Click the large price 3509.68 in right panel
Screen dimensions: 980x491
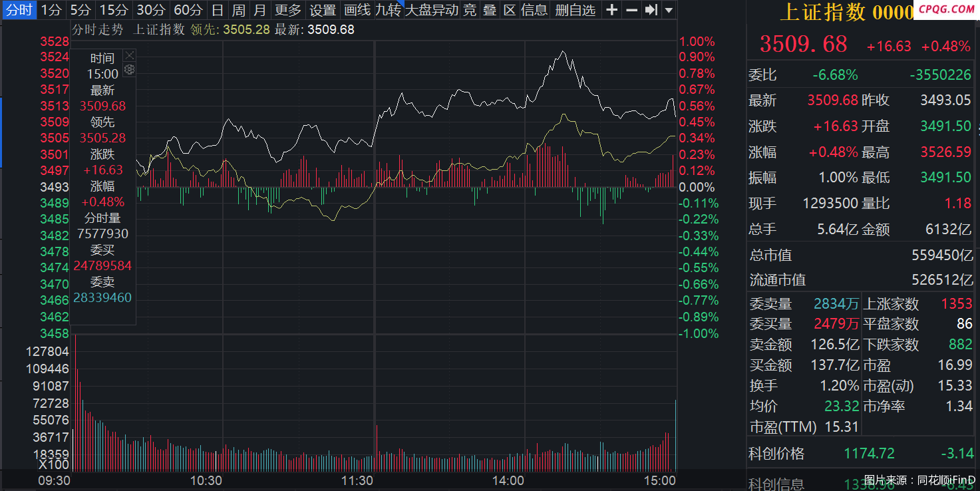[x=804, y=45]
